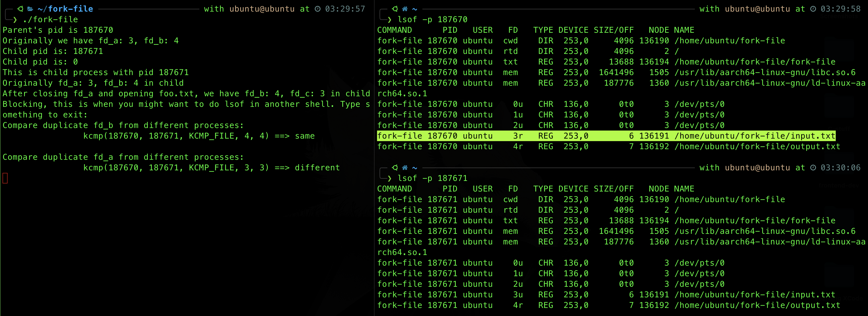Click the clock icon beside 03:30:06
Image resolution: width=868 pixels, height=316 pixels.
813,167
